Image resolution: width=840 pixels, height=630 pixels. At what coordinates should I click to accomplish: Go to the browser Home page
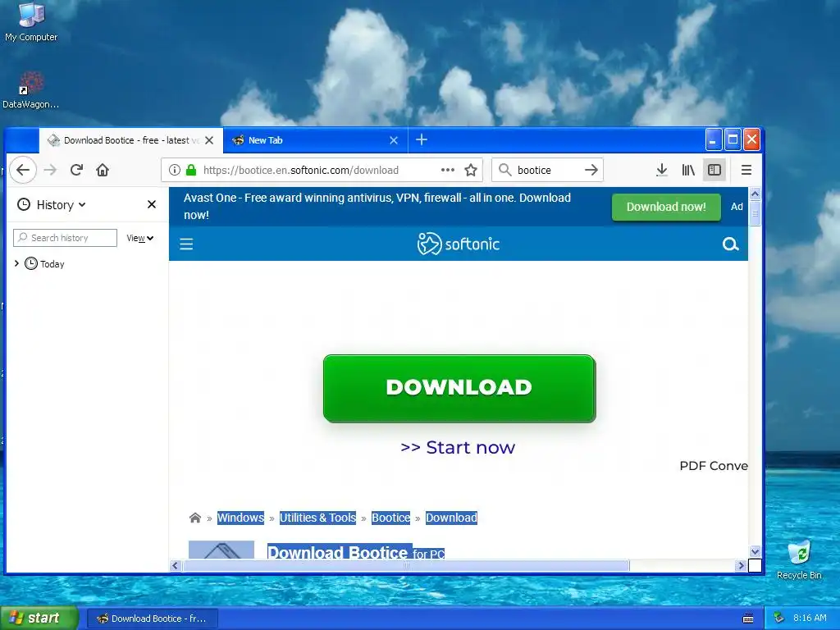coord(103,171)
